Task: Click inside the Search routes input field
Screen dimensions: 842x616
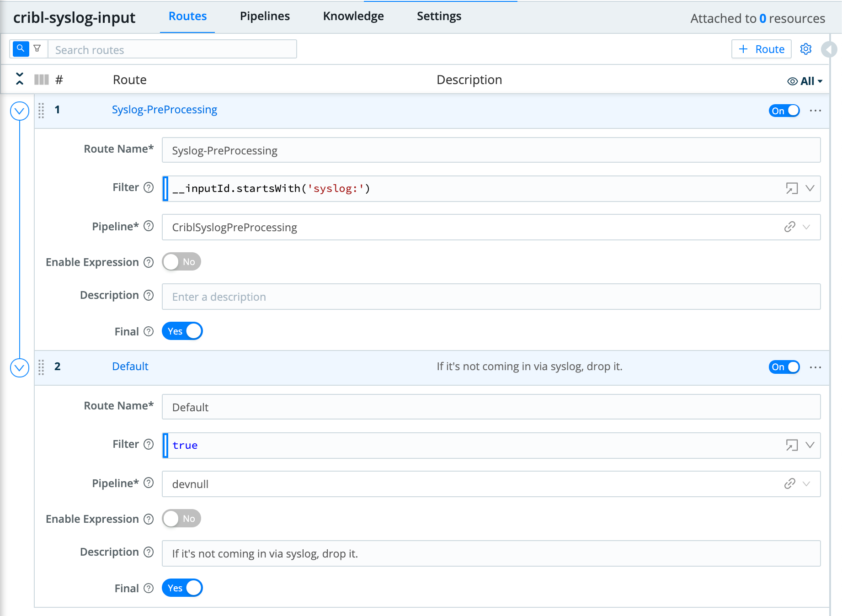Action: tap(174, 49)
